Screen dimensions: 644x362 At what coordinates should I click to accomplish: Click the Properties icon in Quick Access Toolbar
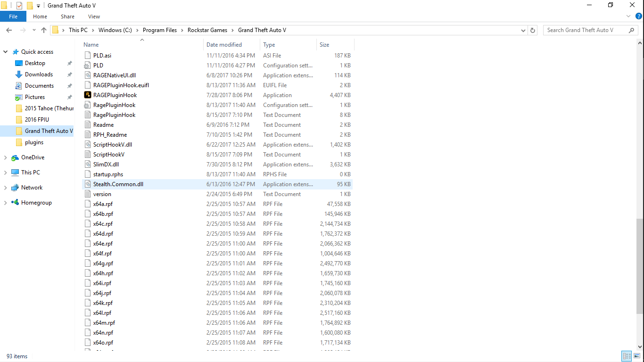(x=19, y=6)
